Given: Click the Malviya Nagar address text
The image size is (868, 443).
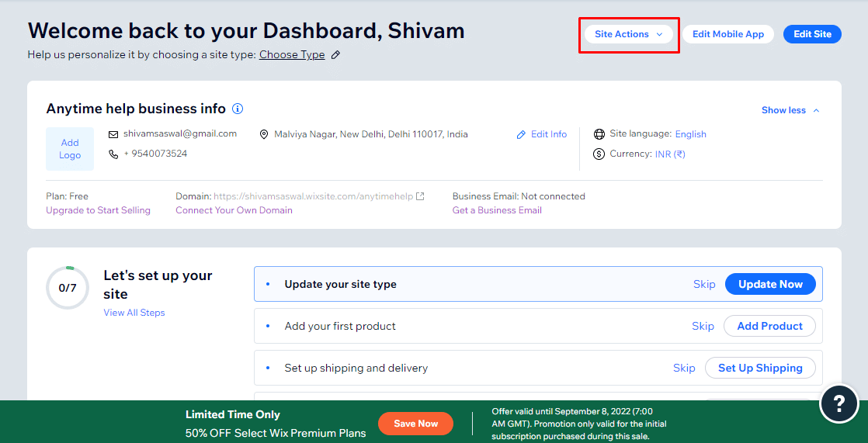Looking at the screenshot, I should tap(371, 134).
